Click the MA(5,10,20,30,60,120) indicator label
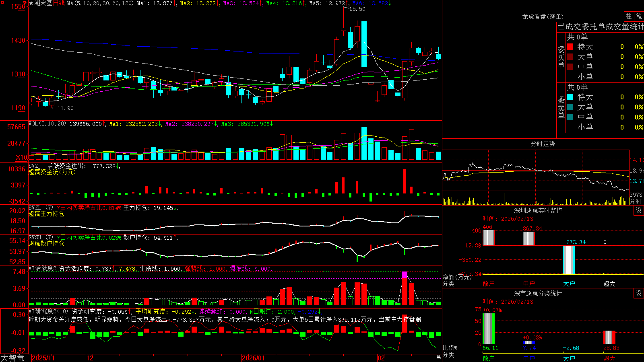The height and width of the screenshot is (362, 644). click(x=100, y=3)
